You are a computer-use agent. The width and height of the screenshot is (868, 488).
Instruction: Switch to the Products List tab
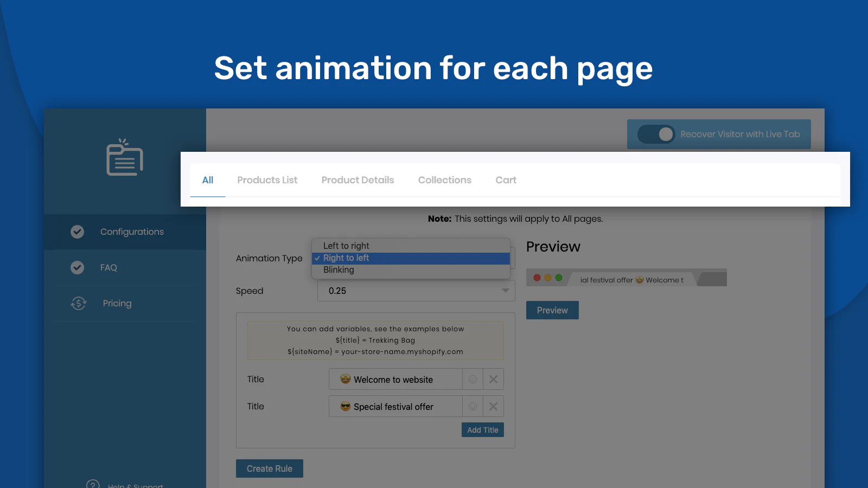coord(267,180)
